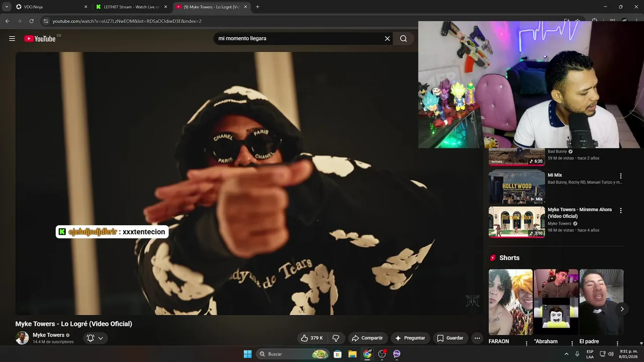Open Microsoft Store from the taskbar
Image resolution: width=644 pixels, height=362 pixels.
point(338,354)
